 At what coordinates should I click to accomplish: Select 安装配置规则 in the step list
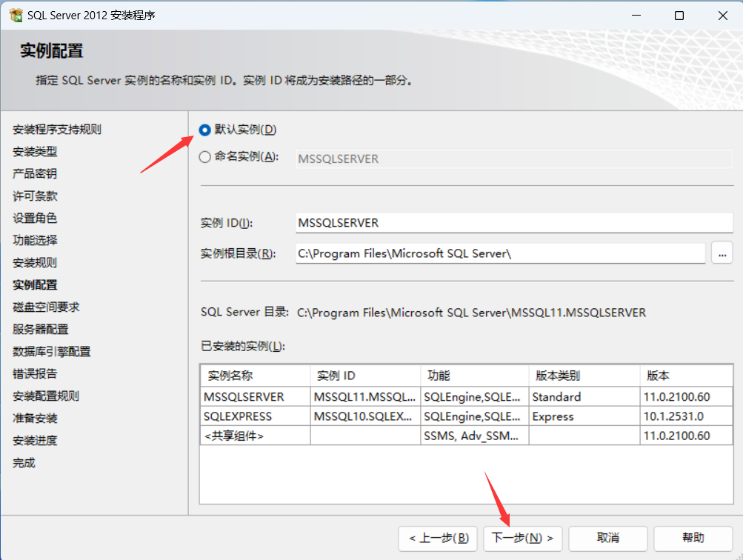tap(46, 396)
